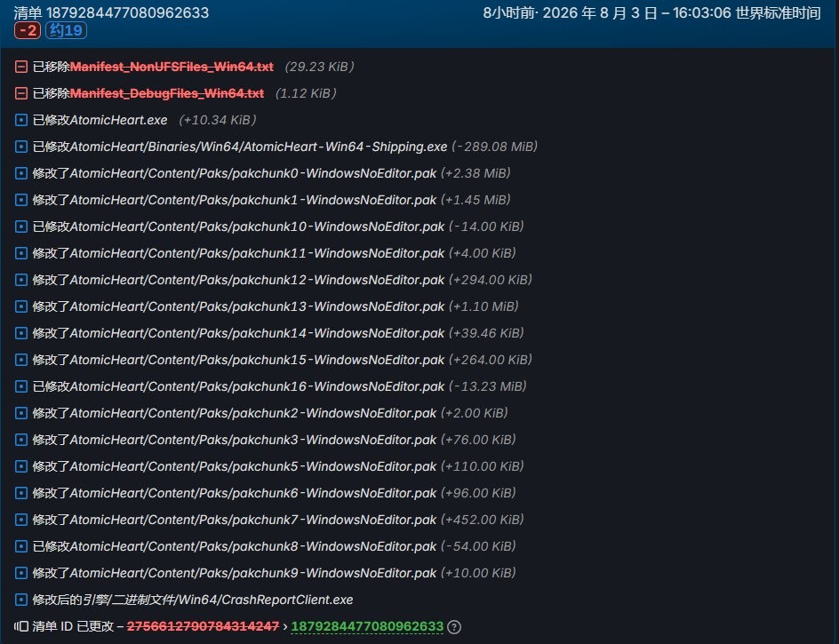Click modified icon beside pakchunk12 row
Viewport: 839px width, 644px height.
[x=20, y=280]
